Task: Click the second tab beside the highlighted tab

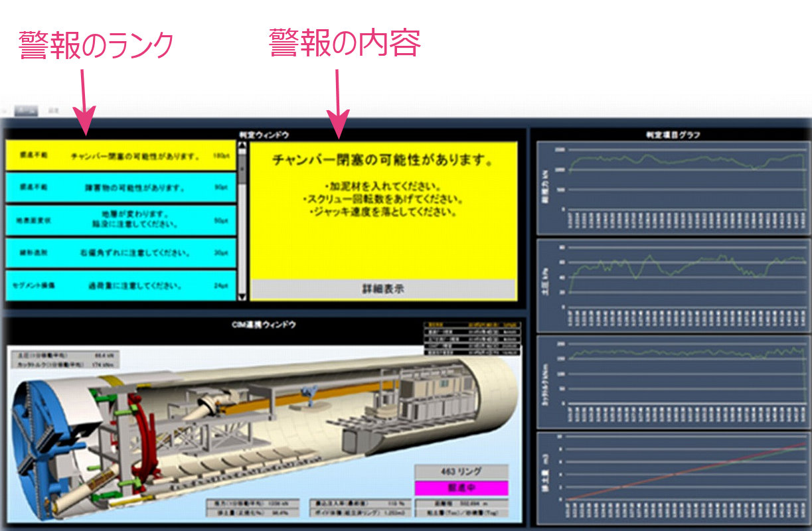Action: 53,111
